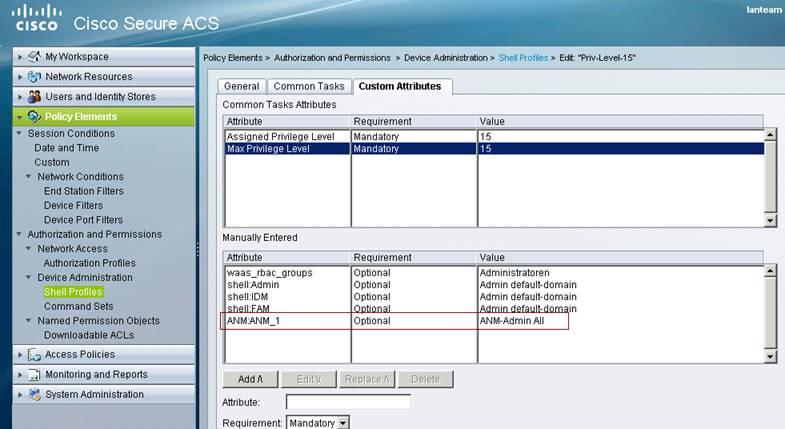Click the Monitoring and Reports icon
The height and width of the screenshot is (429, 785).
click(x=34, y=374)
